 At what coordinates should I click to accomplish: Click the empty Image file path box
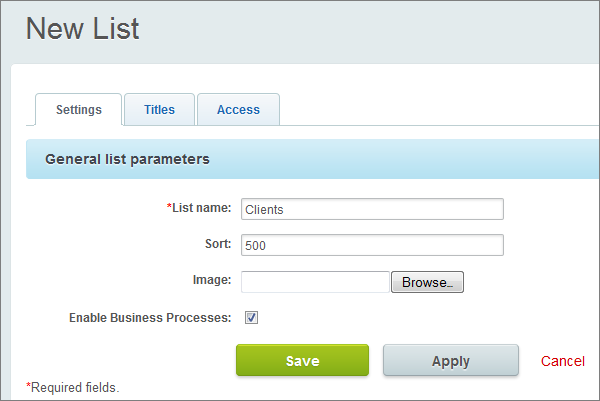coord(315,282)
